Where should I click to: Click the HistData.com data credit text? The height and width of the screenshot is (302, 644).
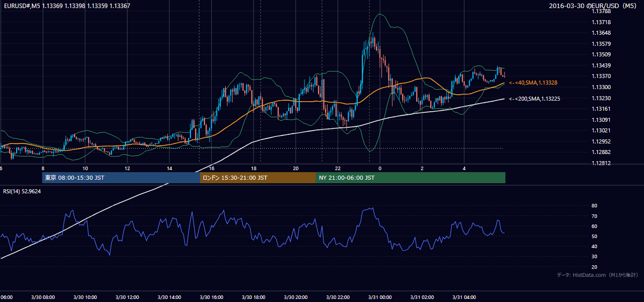[597, 275]
